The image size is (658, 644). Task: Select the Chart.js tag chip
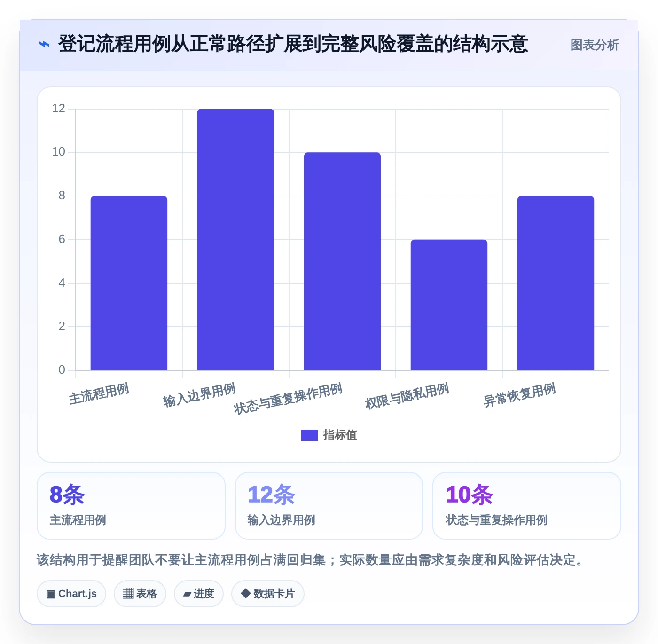pos(71,594)
